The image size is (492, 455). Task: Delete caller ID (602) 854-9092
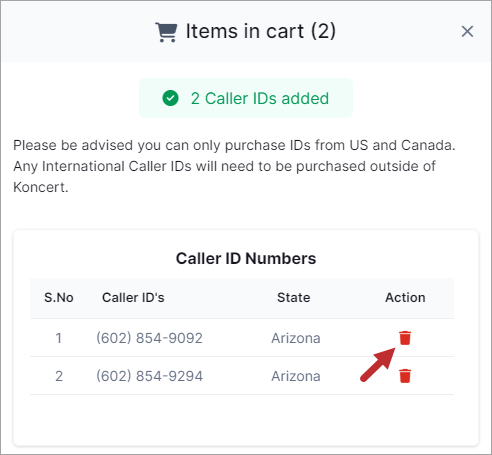click(405, 338)
